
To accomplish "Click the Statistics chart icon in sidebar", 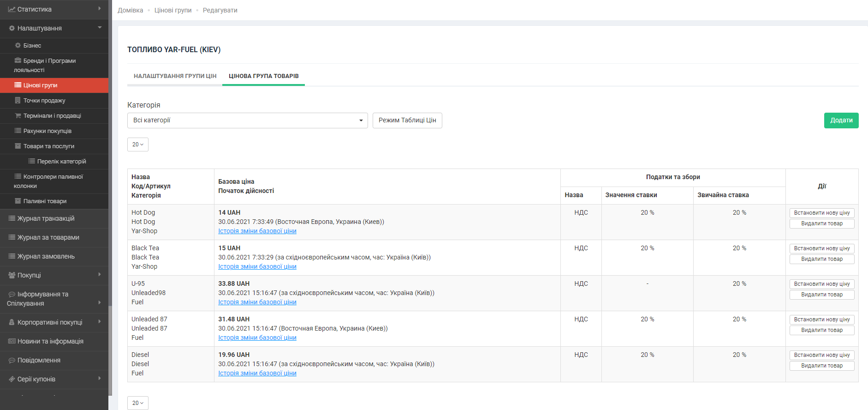I will click(x=12, y=9).
